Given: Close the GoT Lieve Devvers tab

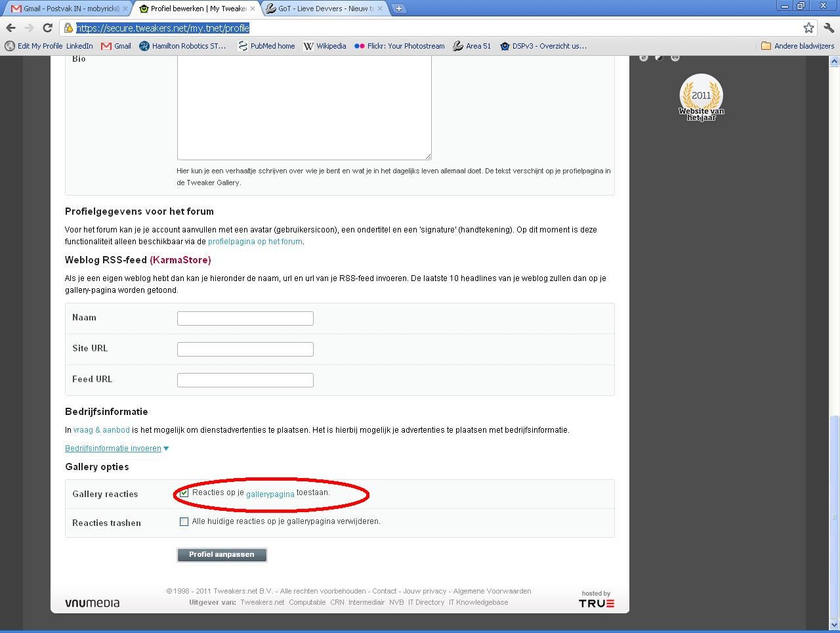Looking at the screenshot, I should pos(380,9).
